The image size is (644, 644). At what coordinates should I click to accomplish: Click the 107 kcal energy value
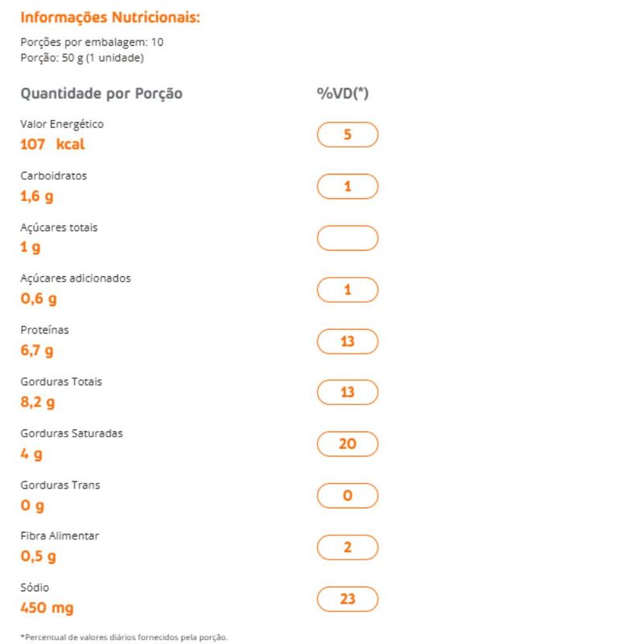[52, 145]
